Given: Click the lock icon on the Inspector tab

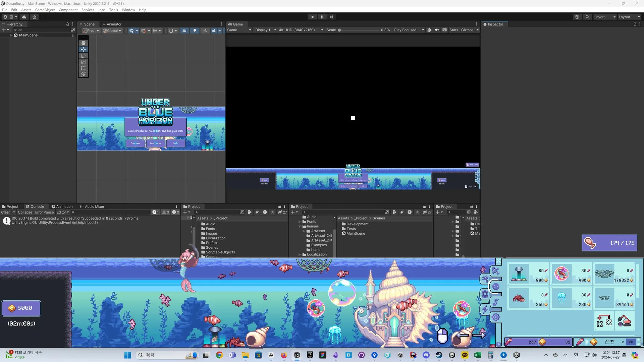Looking at the screenshot, I should 635,24.
